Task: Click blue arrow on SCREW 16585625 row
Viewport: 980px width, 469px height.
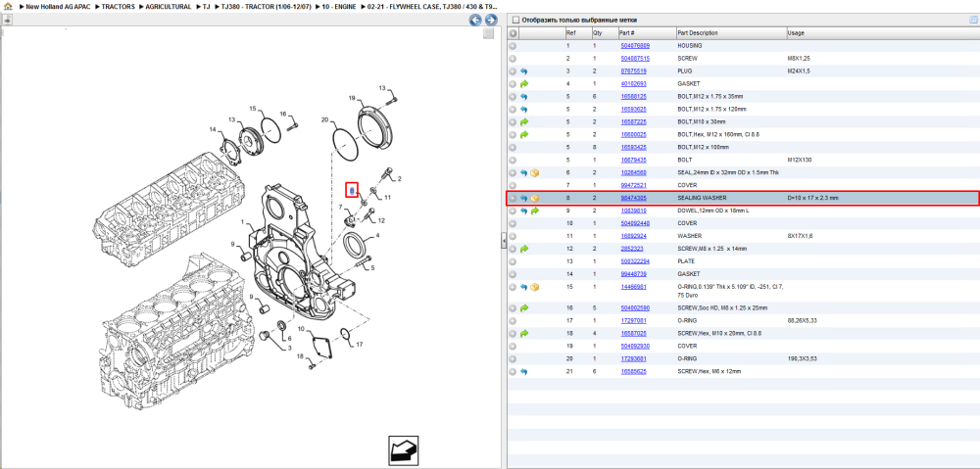Action: pos(523,372)
